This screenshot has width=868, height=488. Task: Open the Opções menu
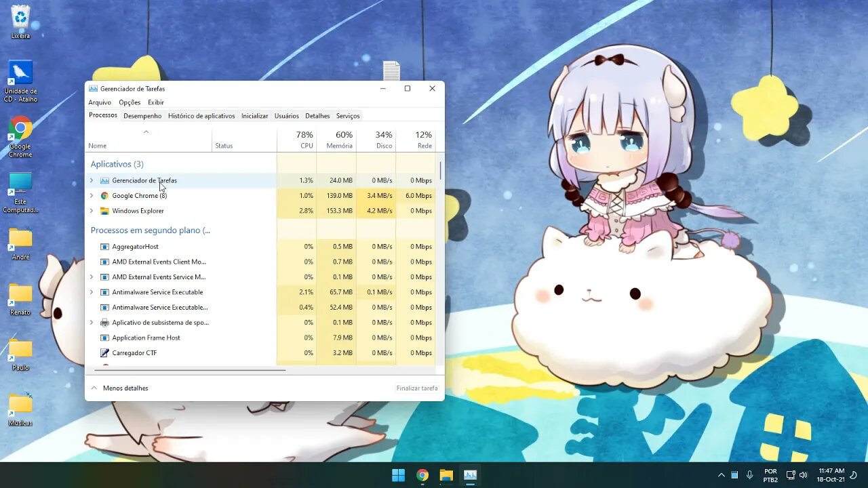(130, 102)
